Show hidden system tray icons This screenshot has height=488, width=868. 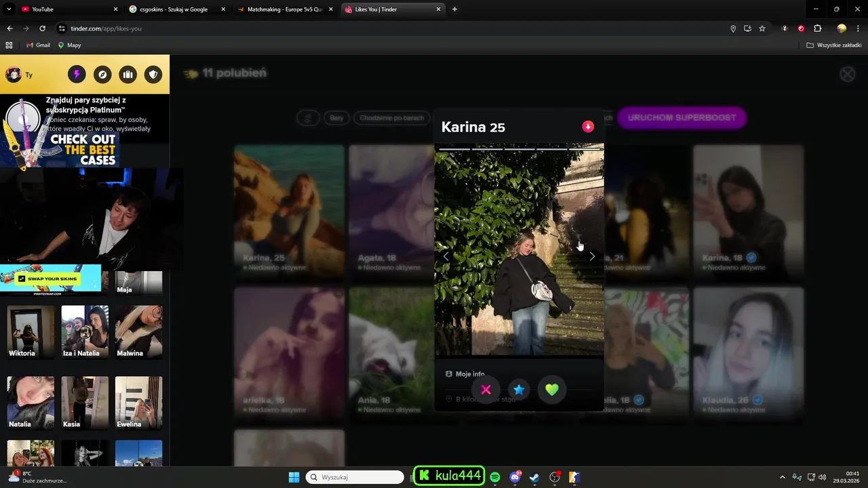tap(782, 477)
